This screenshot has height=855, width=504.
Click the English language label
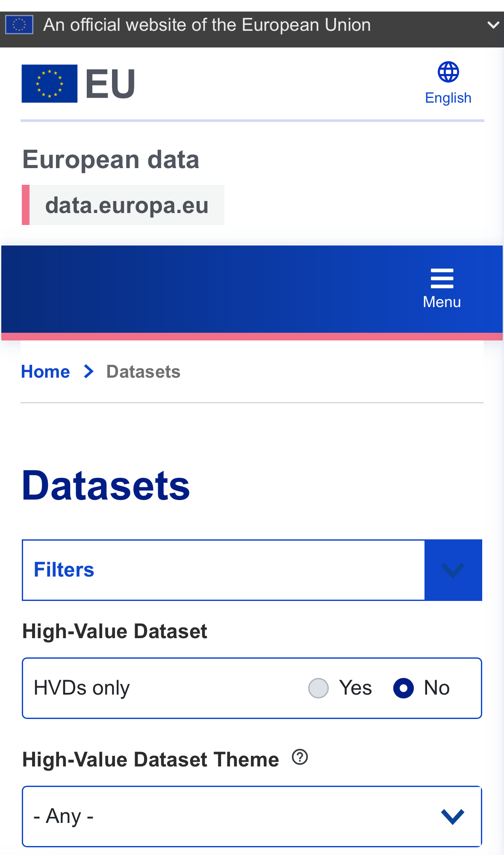(x=448, y=98)
